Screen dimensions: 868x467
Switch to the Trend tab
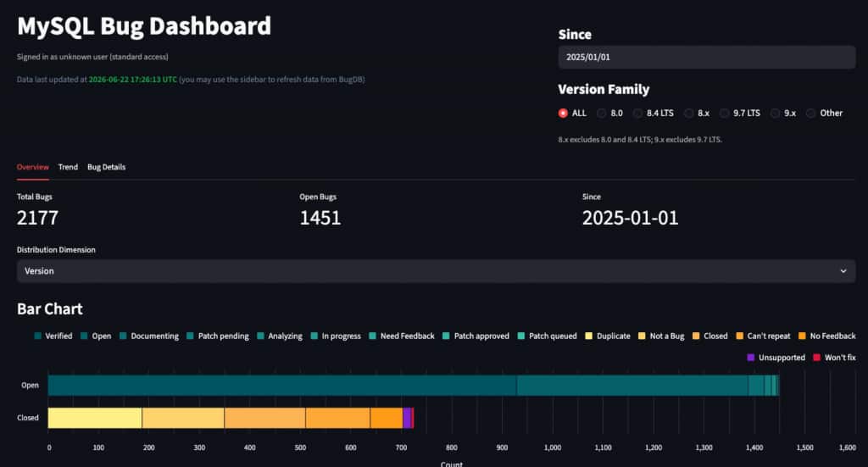coord(68,167)
